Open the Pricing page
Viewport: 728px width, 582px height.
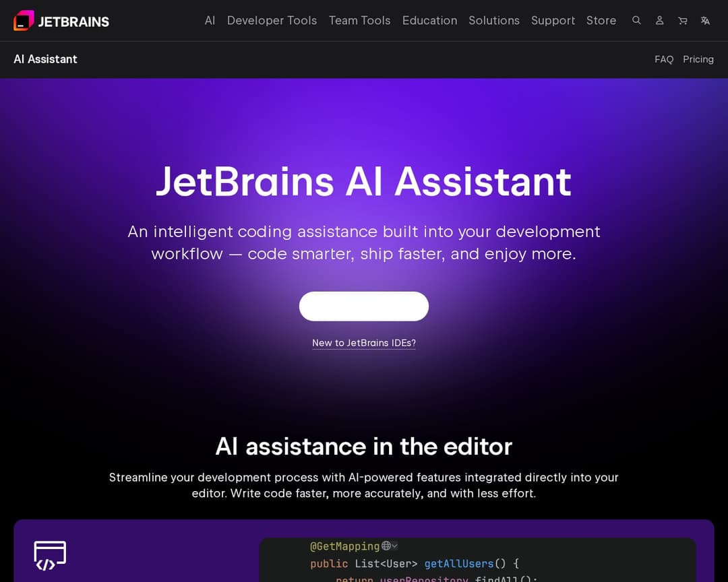pos(698,59)
